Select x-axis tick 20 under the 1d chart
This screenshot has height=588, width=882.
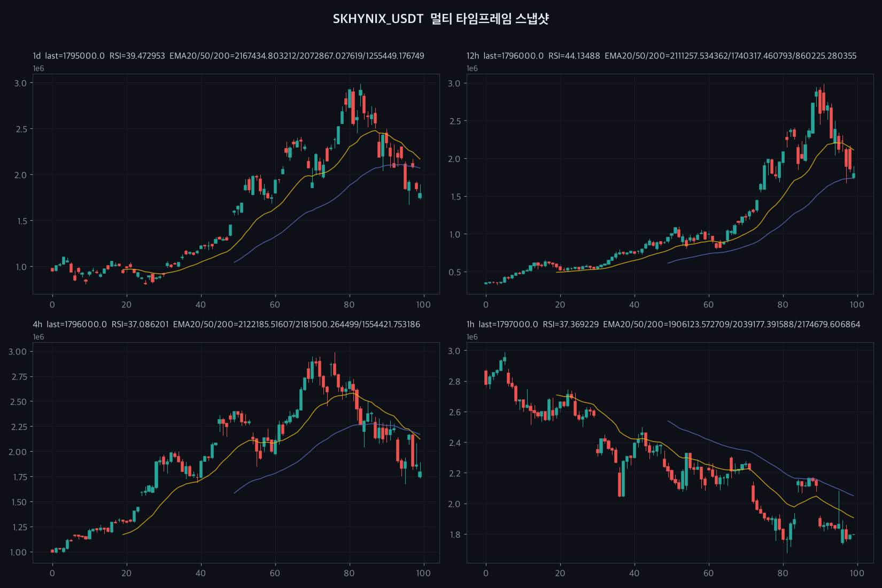point(126,305)
